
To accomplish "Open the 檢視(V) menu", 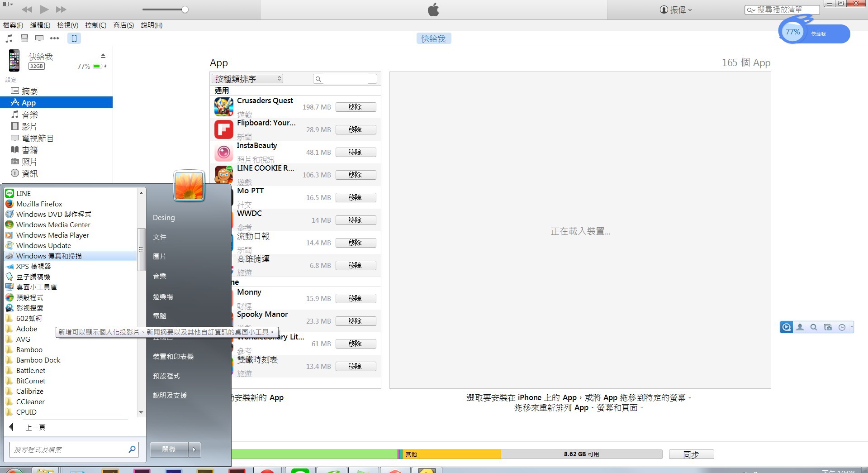I will point(68,25).
